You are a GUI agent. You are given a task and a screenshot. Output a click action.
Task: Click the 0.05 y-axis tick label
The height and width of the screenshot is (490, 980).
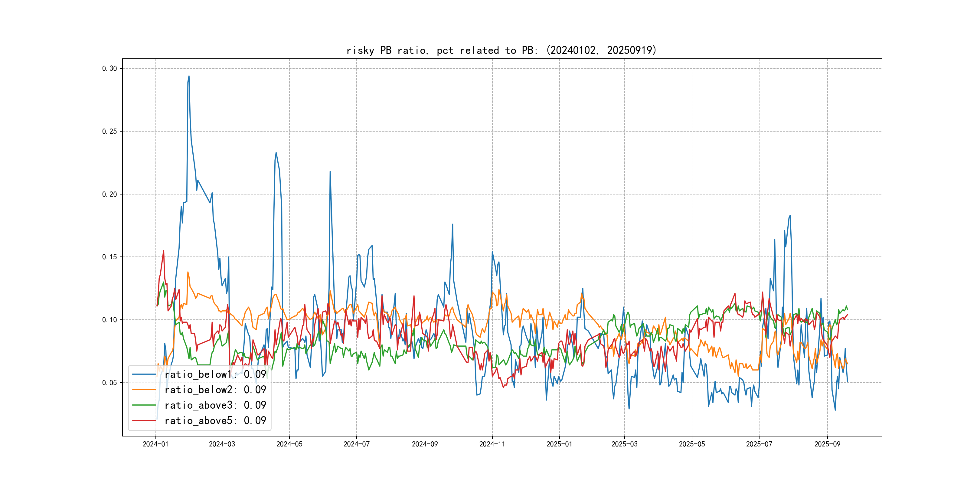coord(109,383)
